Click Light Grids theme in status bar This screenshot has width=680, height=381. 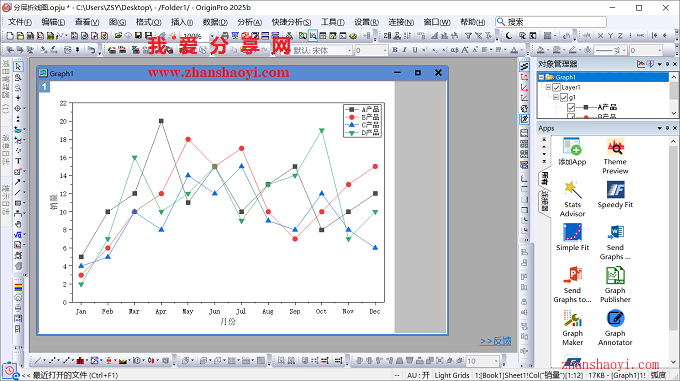coord(452,375)
